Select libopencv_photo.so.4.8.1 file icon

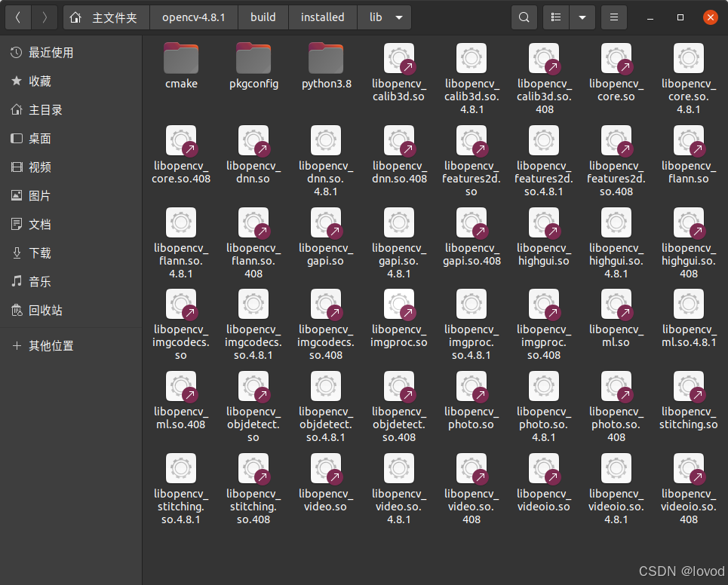(544, 387)
